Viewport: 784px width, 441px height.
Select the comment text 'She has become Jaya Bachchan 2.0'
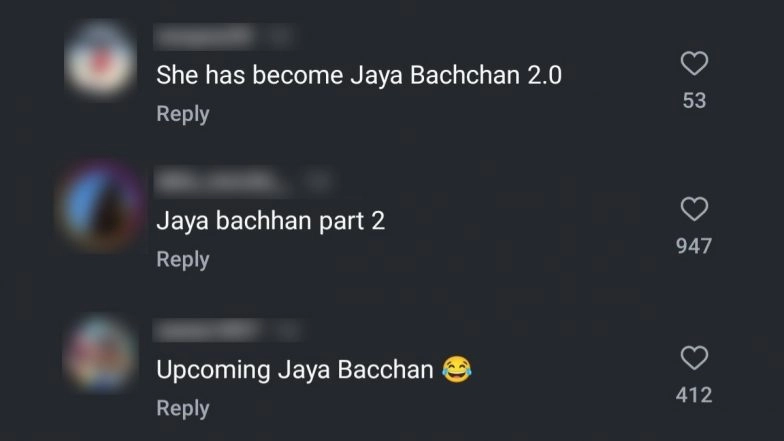[359, 76]
